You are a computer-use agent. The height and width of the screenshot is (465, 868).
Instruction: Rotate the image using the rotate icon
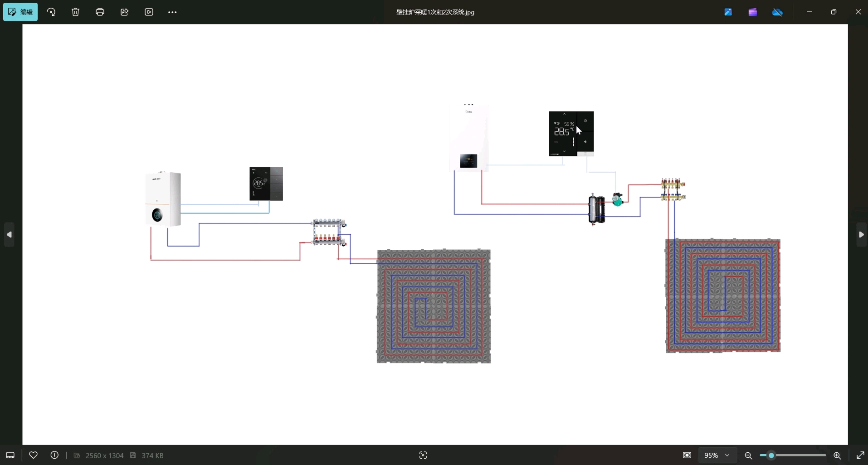[51, 12]
